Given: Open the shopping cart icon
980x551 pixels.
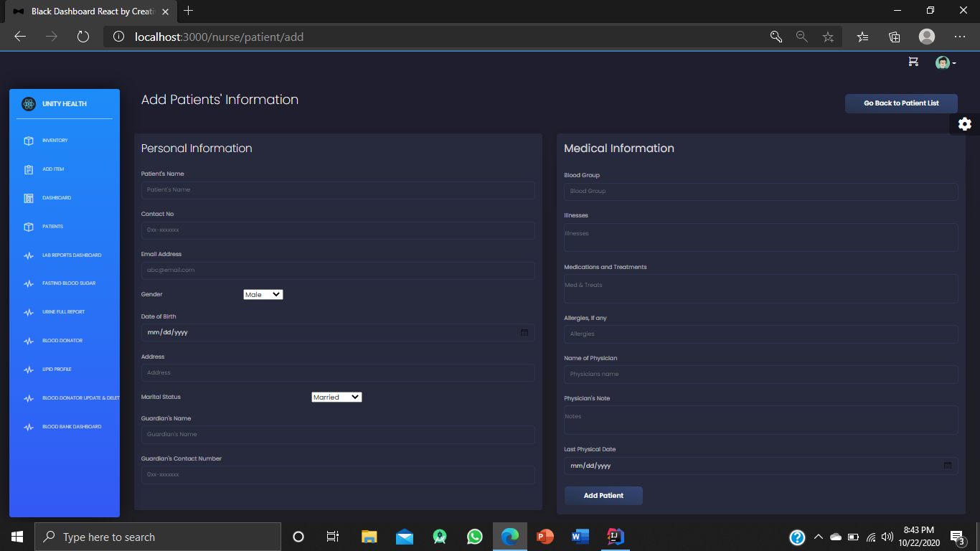Looking at the screenshot, I should pos(913,62).
